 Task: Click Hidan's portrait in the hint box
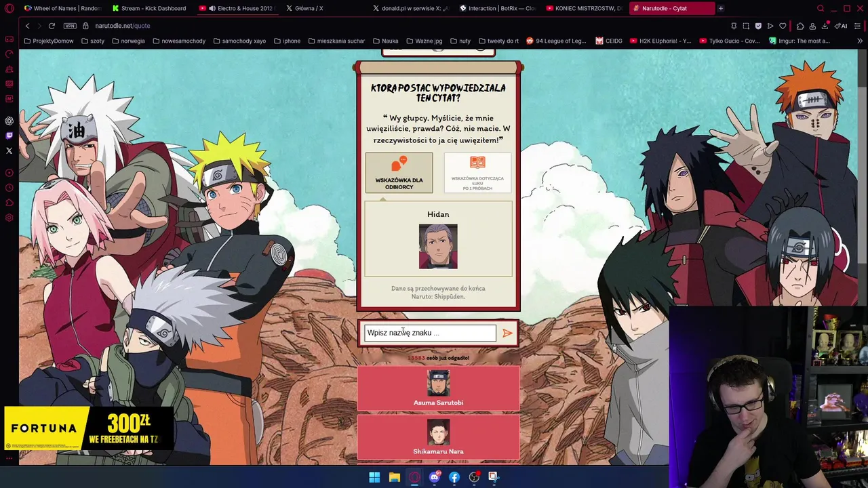click(438, 247)
